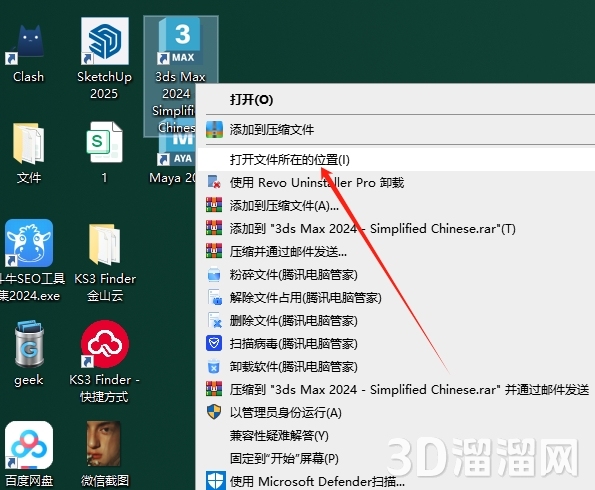Screen dimensions: 595x490
Task: Select the 微信截图 image thumbnail
Action: click(104, 444)
